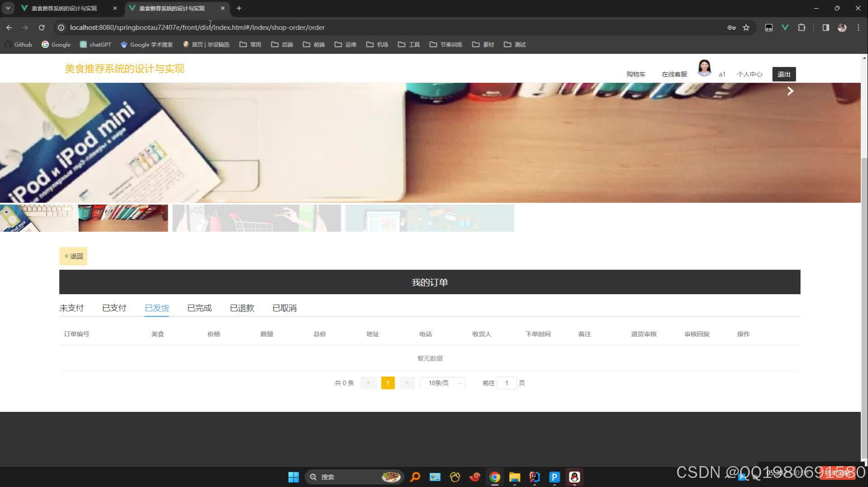Screen dimensions: 868x487
Task: Open the Chrome three-dot menu
Action: point(858,28)
